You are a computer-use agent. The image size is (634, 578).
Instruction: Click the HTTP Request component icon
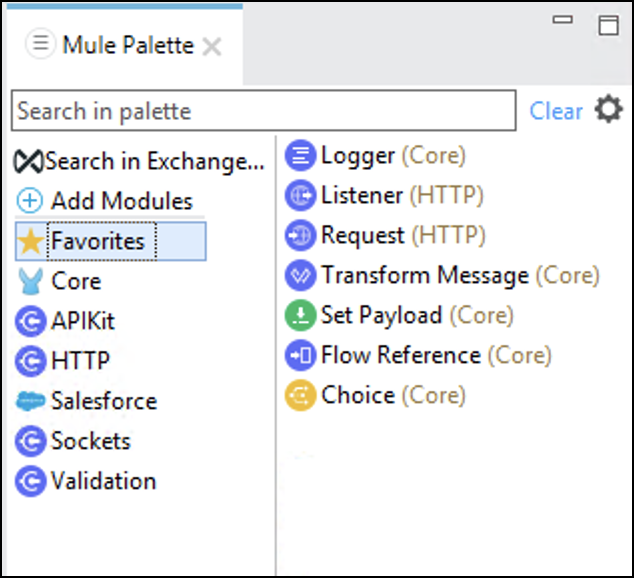[x=300, y=235]
